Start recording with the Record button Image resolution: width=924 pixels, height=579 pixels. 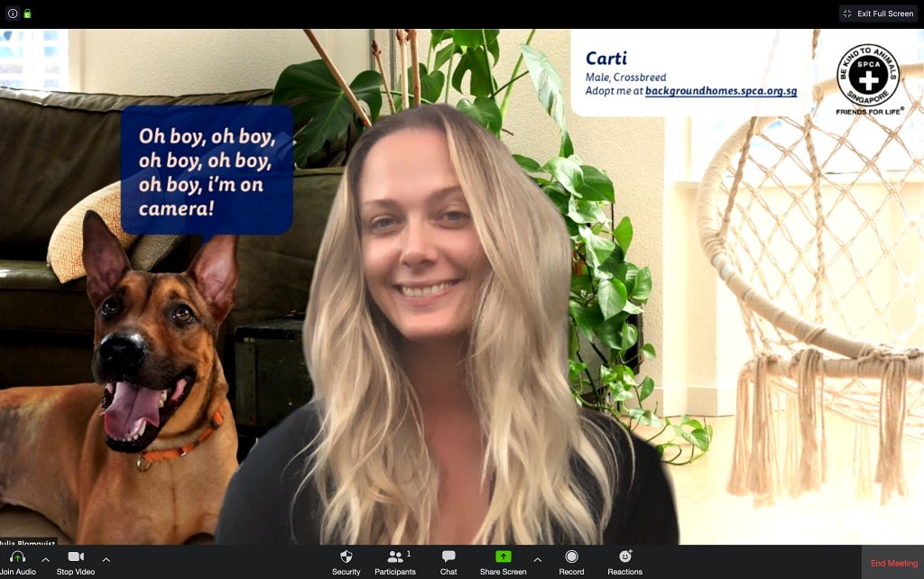pyautogui.click(x=571, y=556)
